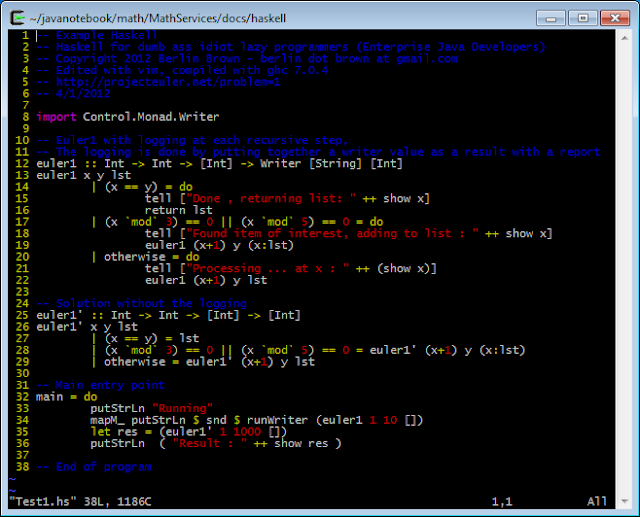The height and width of the screenshot is (517, 640).
Task: Click 'Enterprise Java Developers' in line 2
Action: click(451, 47)
